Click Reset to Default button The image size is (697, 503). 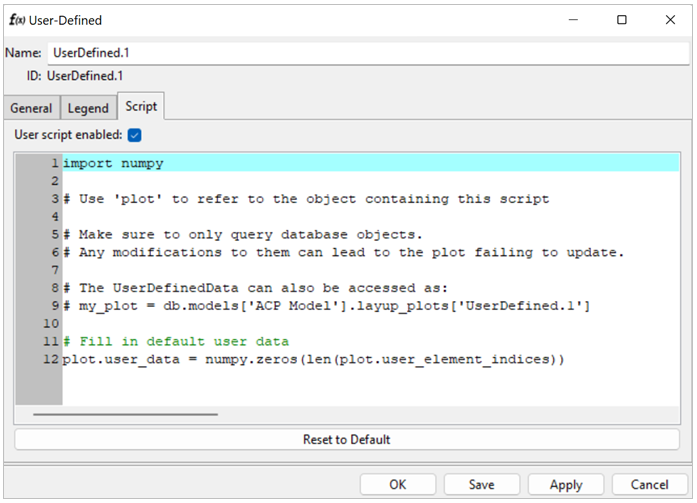(x=347, y=439)
